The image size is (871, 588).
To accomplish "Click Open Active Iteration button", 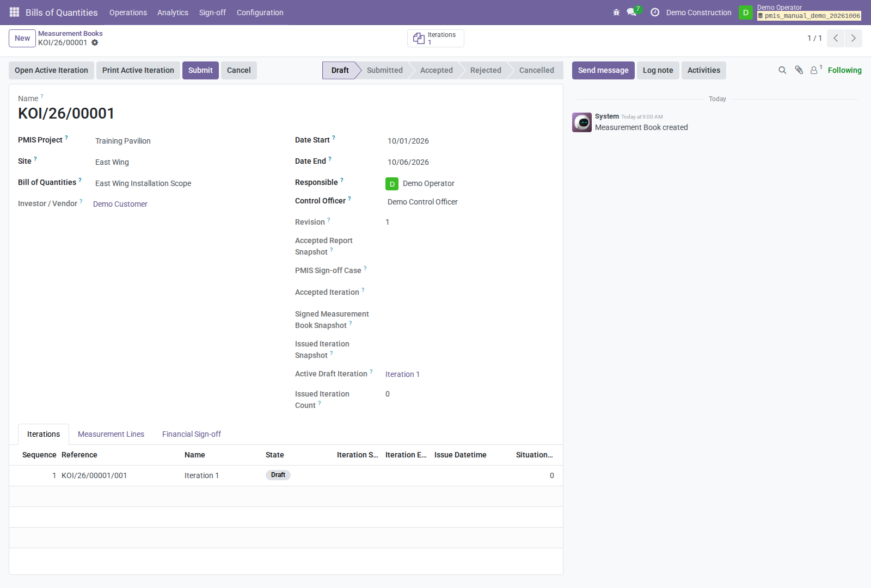I will [51, 70].
